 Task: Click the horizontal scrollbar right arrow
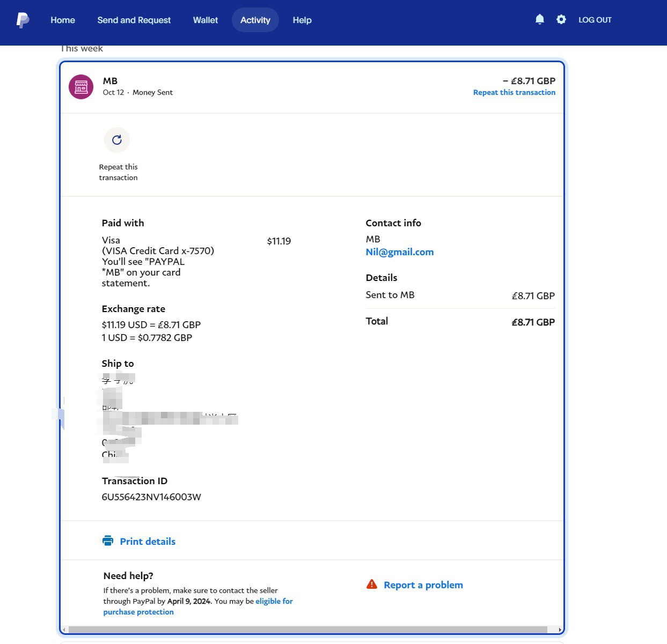point(560,630)
